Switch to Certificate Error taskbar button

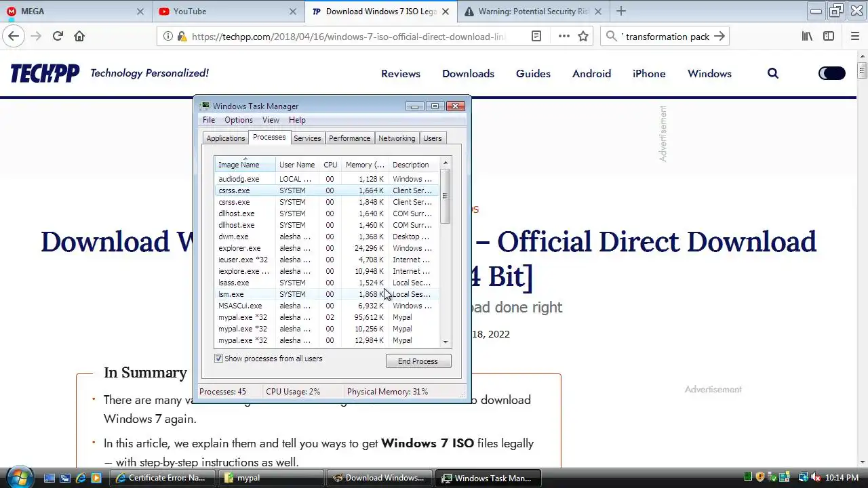(x=163, y=478)
